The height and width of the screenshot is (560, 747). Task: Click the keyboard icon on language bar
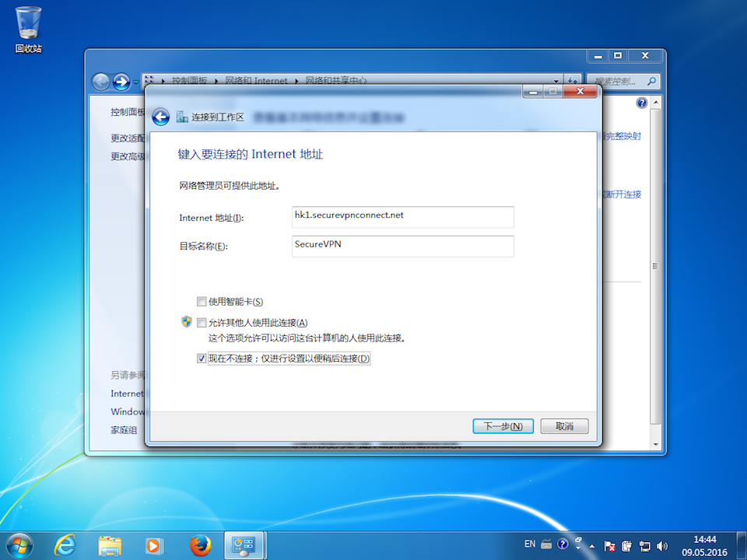point(546,544)
